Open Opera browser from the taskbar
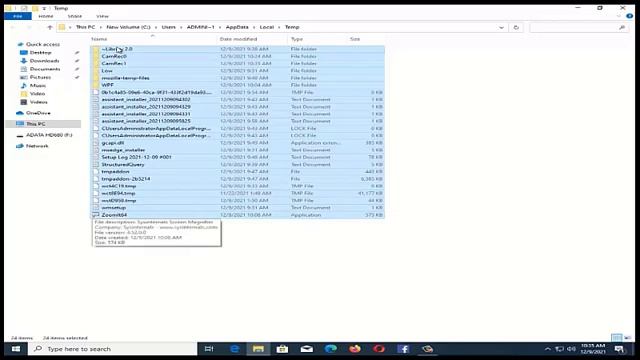 click(379, 349)
